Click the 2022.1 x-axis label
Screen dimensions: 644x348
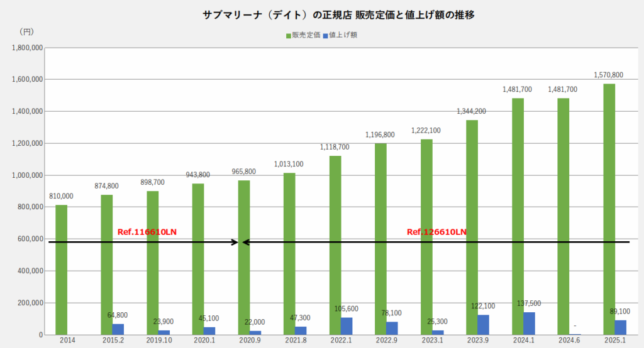coord(341,340)
